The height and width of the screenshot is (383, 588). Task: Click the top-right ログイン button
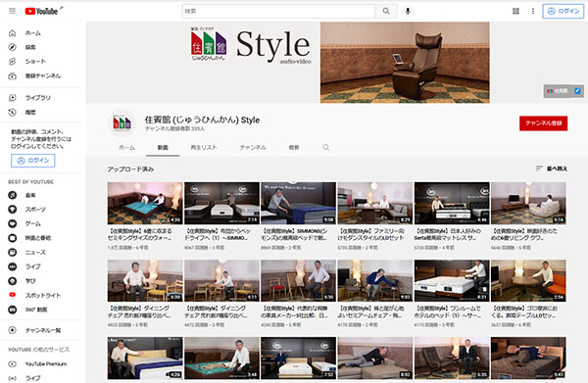point(563,11)
